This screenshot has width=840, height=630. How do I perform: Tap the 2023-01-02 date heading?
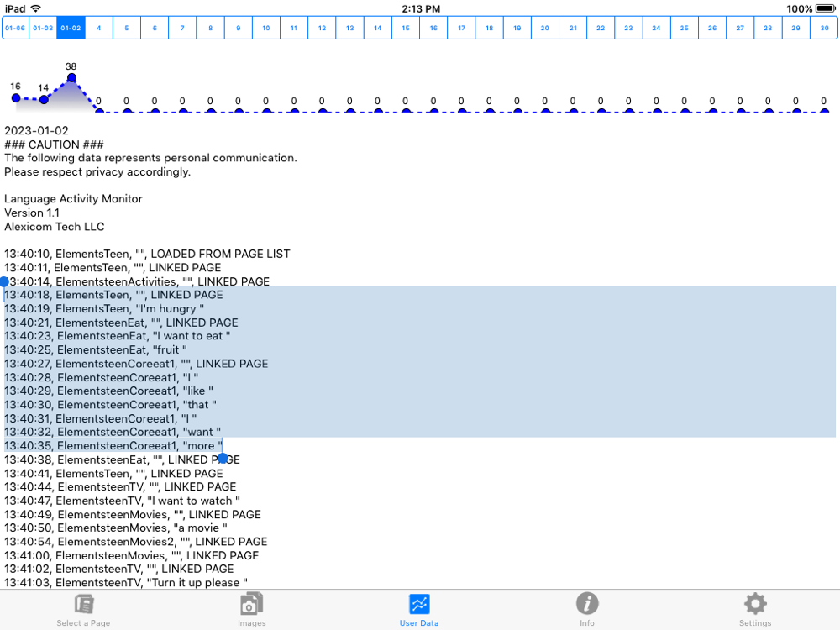tap(36, 131)
